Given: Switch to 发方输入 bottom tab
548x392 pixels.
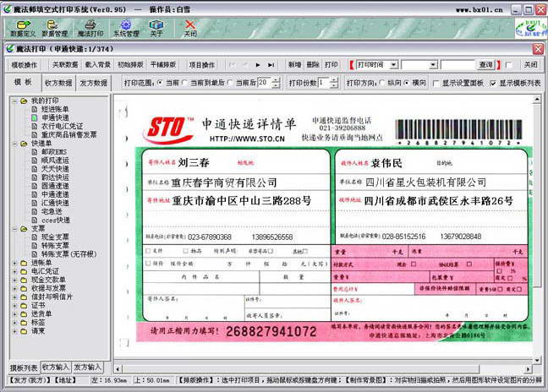Looking at the screenshot, I should [x=87, y=367].
